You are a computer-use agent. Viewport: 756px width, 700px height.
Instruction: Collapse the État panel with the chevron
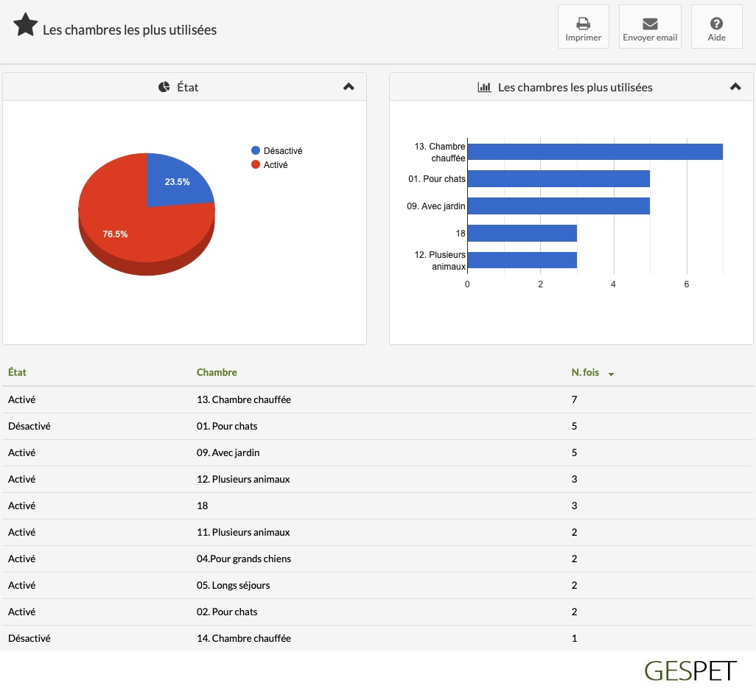tap(349, 87)
